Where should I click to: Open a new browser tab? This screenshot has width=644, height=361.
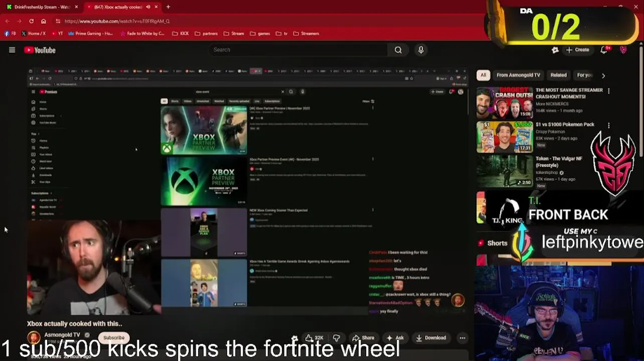[x=168, y=7]
